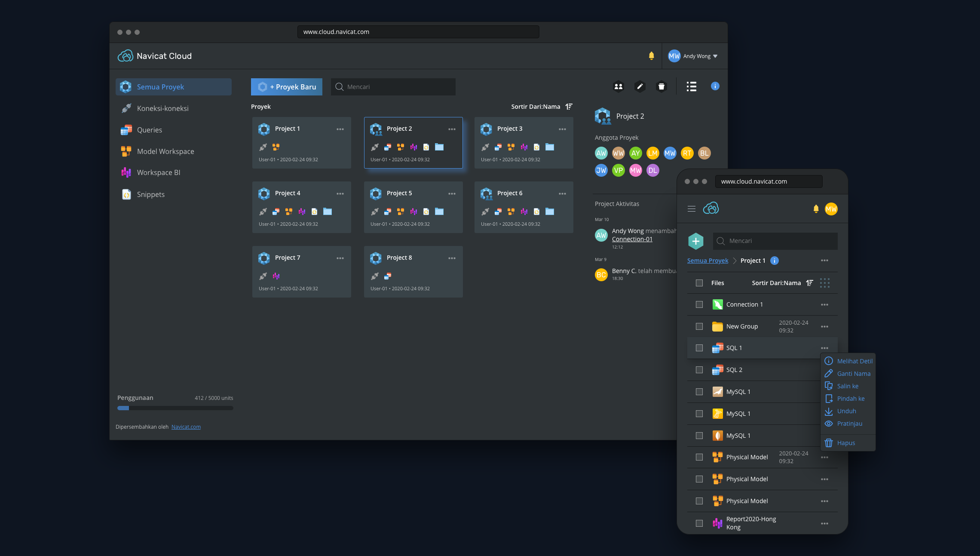This screenshot has height=556, width=980.
Task: Click the teal plus add button in mobile window
Action: click(x=696, y=241)
